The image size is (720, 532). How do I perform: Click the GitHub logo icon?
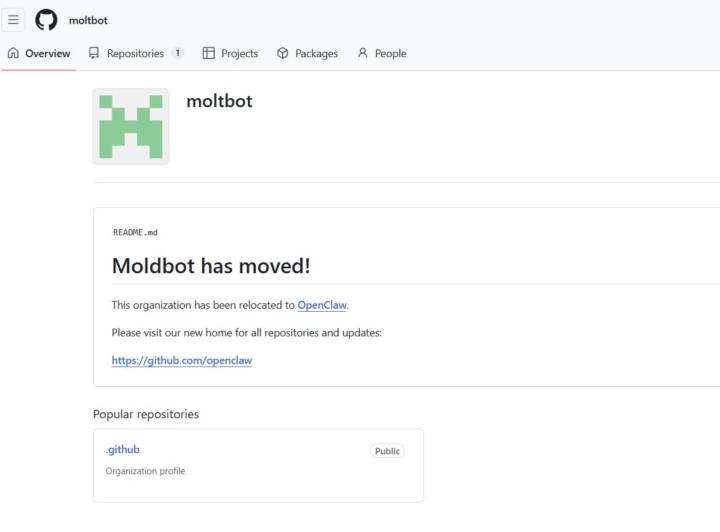[x=46, y=20]
